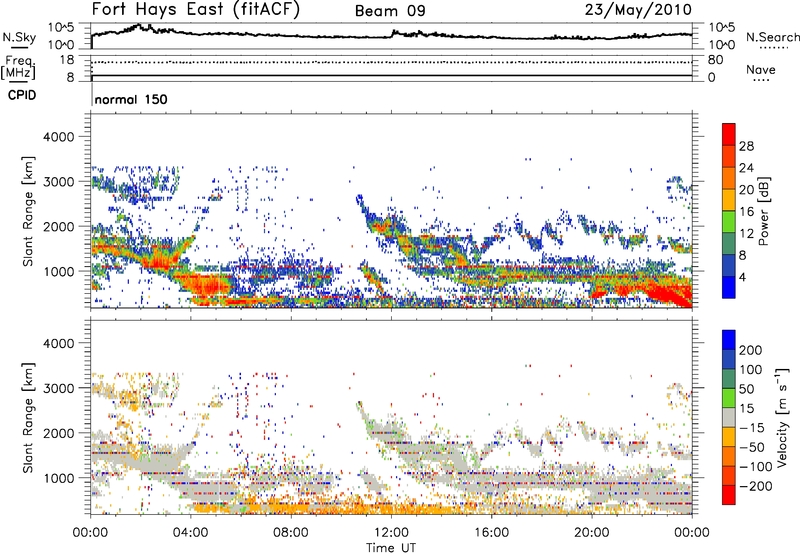Click the 'Power [dB]' colorbar label
800x554 pixels.
[764, 211]
